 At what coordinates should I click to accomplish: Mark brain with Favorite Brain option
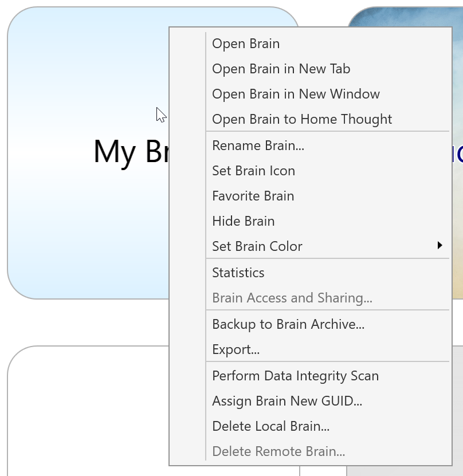253,196
